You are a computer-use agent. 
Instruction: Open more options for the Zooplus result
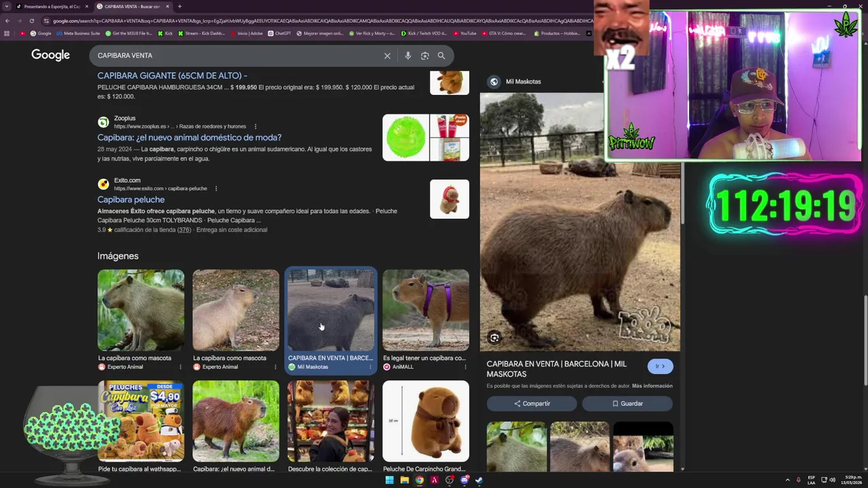[x=256, y=127]
